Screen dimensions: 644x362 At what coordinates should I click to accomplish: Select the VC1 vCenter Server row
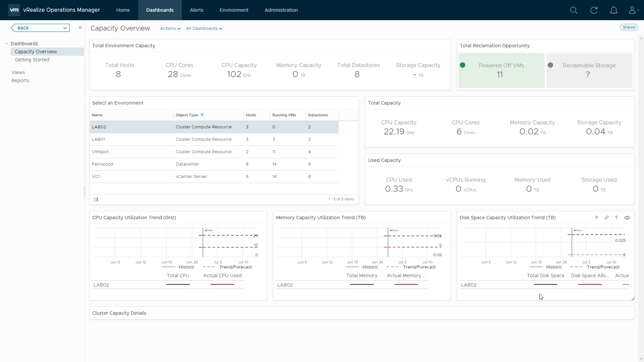coord(214,177)
